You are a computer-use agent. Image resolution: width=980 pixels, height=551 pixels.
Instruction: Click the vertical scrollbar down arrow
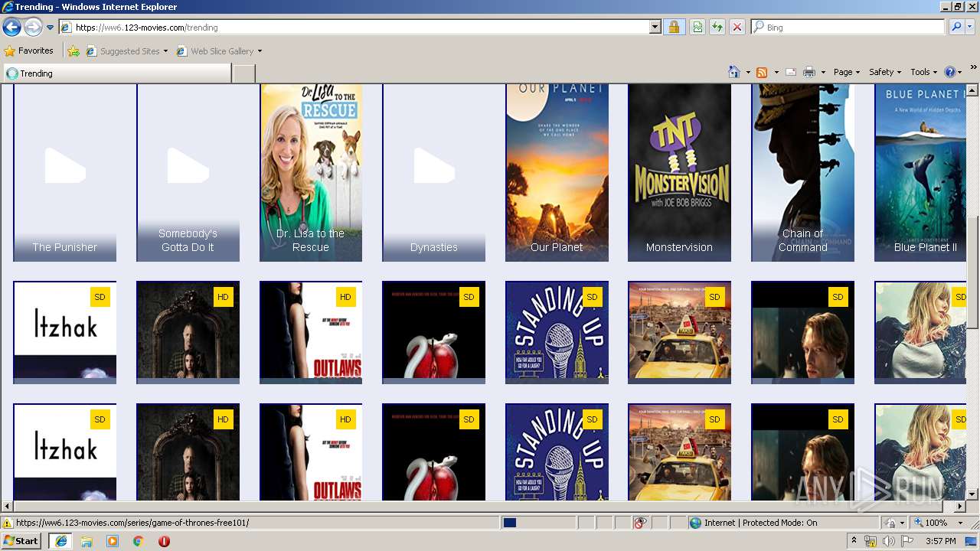point(973,494)
